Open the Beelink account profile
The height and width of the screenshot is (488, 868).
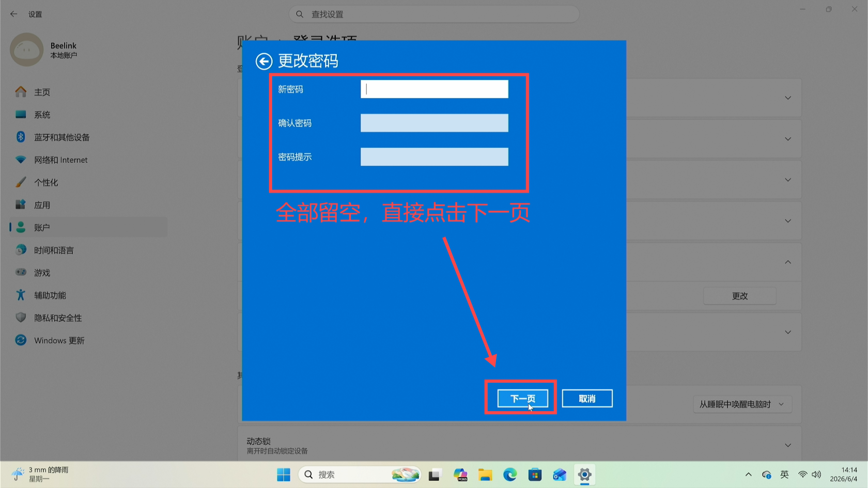coord(44,50)
